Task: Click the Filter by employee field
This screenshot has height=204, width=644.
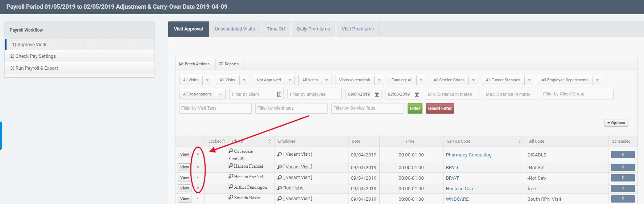Action: pos(314,94)
